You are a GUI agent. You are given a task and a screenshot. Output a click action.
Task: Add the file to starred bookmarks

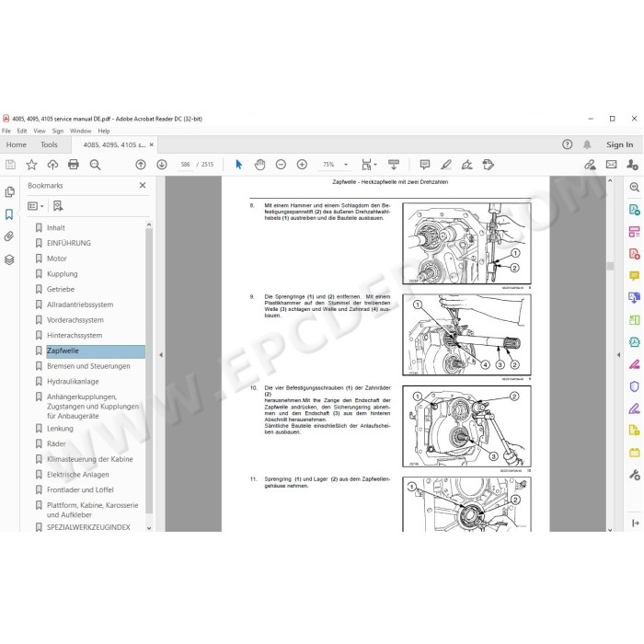click(x=31, y=165)
